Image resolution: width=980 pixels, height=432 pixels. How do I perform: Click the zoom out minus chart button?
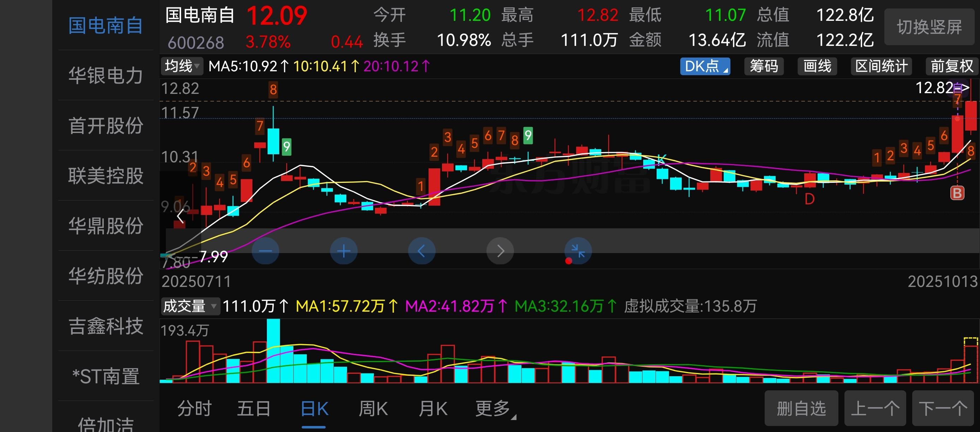(265, 251)
